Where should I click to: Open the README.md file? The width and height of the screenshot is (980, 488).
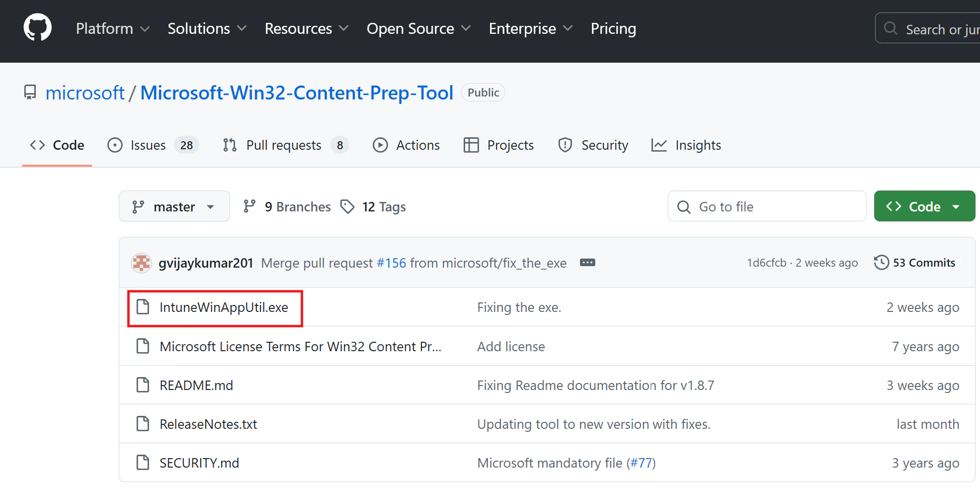coord(196,386)
